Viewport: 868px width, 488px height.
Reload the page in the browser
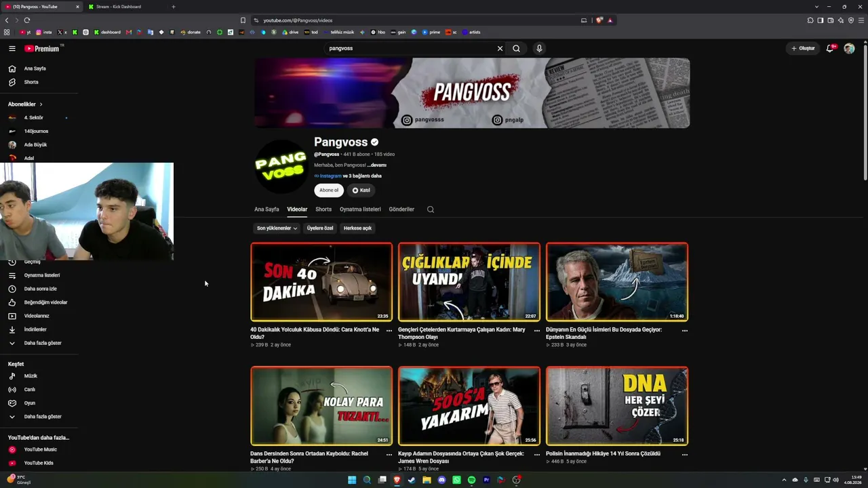(x=27, y=20)
